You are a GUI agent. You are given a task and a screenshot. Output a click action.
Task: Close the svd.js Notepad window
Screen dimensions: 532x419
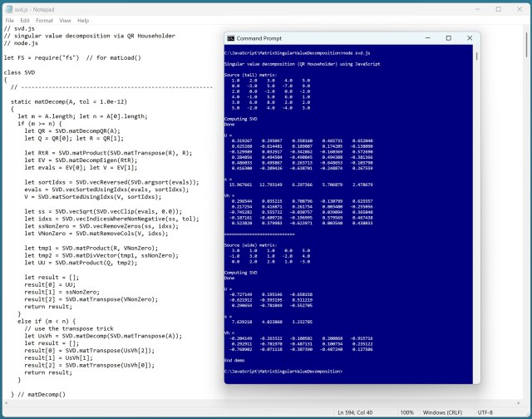(520, 7)
